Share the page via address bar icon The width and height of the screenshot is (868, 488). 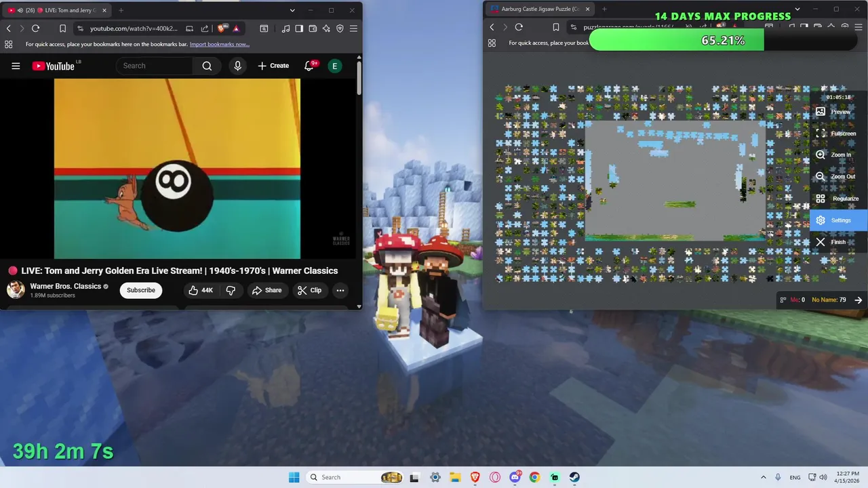coord(204,28)
